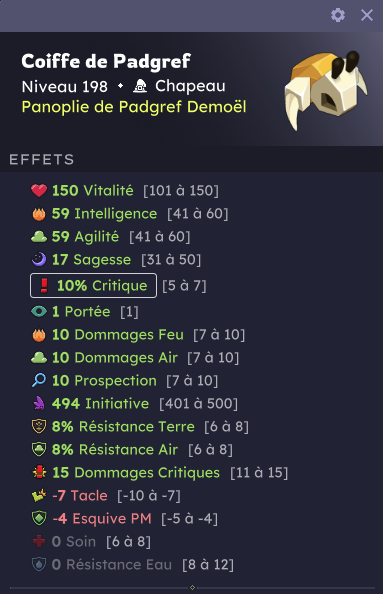This screenshot has width=383, height=594.
Task: Select the highlighted 10% Critique effect
Action: pyautogui.click(x=93, y=285)
